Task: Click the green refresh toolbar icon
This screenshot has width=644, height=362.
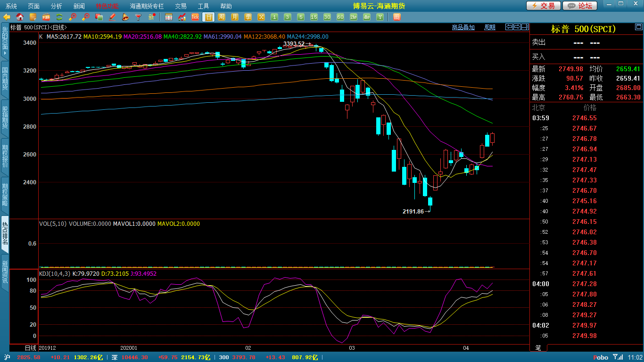Action: [59, 17]
